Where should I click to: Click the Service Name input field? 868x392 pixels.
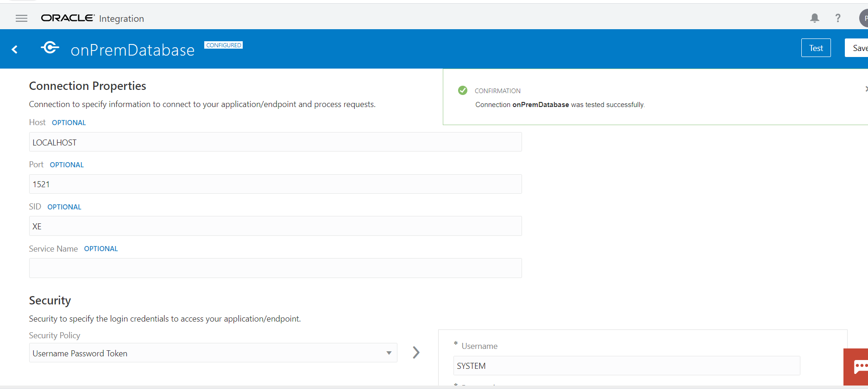point(275,268)
